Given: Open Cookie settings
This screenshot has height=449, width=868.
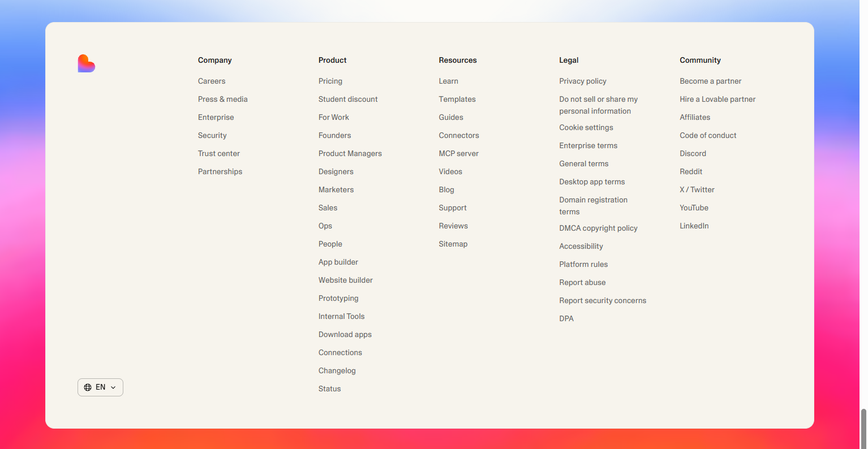Looking at the screenshot, I should (586, 128).
